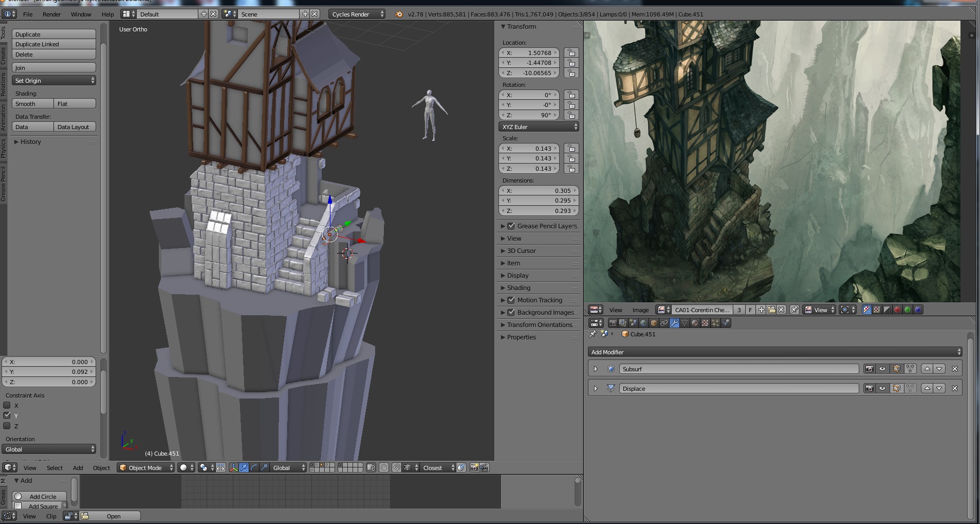Click the Join button
The width and height of the screenshot is (980, 524).
coord(53,67)
